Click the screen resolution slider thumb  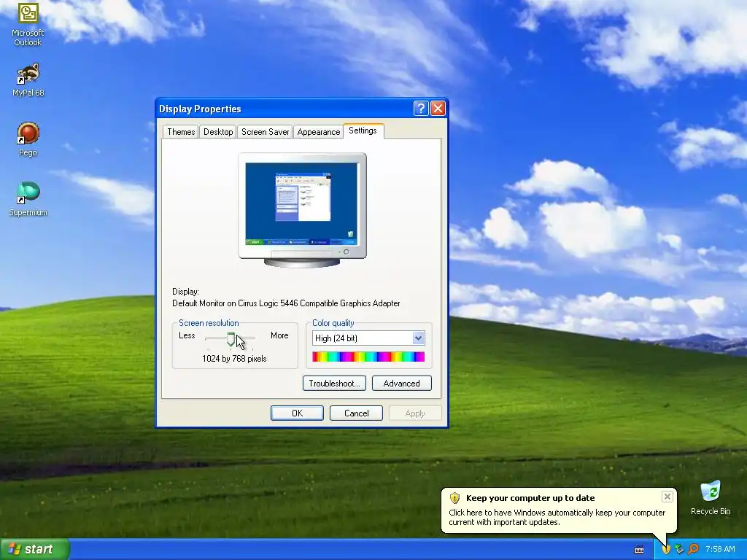tap(231, 339)
